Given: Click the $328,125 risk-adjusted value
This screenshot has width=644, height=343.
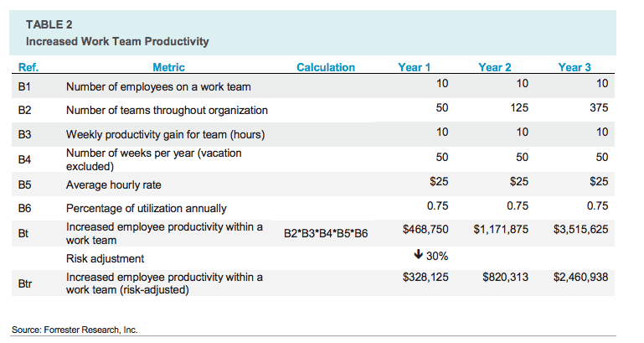Looking at the screenshot, I should click(425, 276).
